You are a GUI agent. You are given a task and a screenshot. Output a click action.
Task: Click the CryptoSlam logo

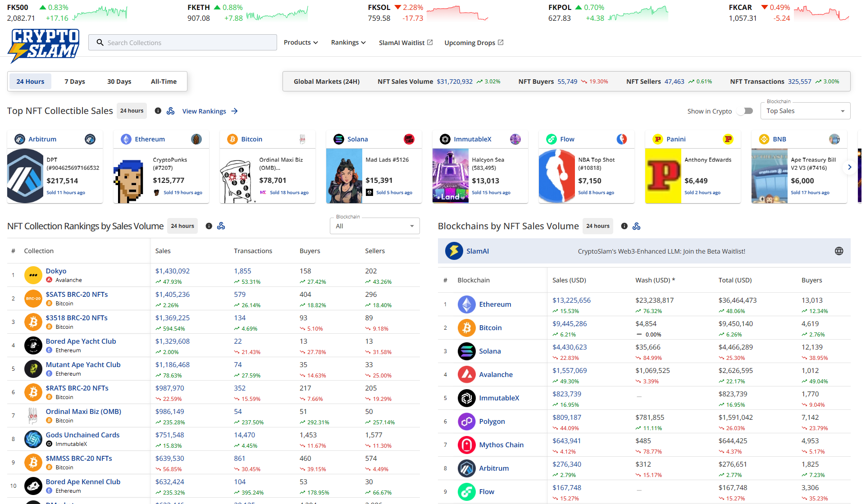[44, 45]
